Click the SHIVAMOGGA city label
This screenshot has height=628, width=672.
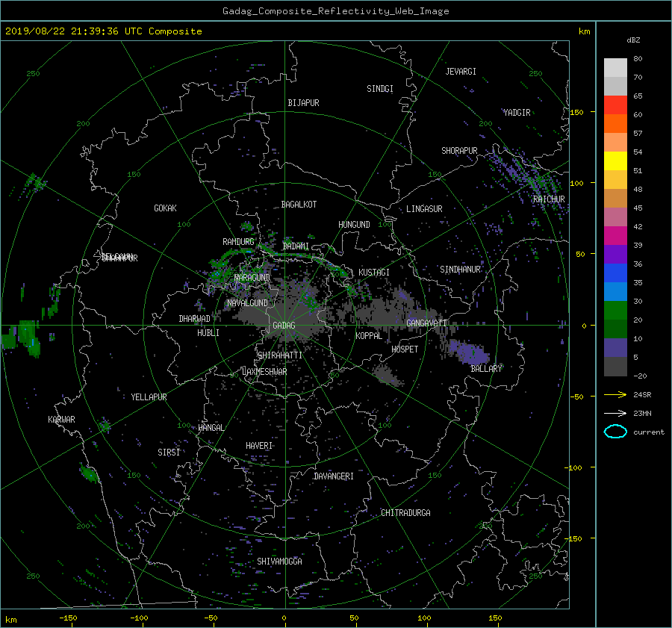(x=279, y=561)
